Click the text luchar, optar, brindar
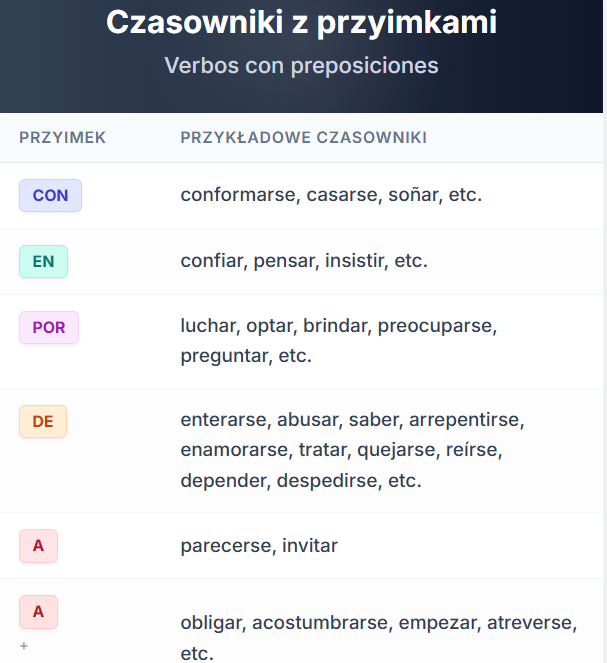Viewport: 607px width, 663px height. pos(276,326)
